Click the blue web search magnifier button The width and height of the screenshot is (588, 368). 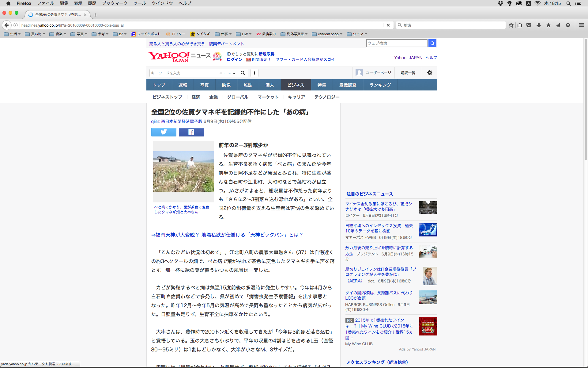coord(432,43)
